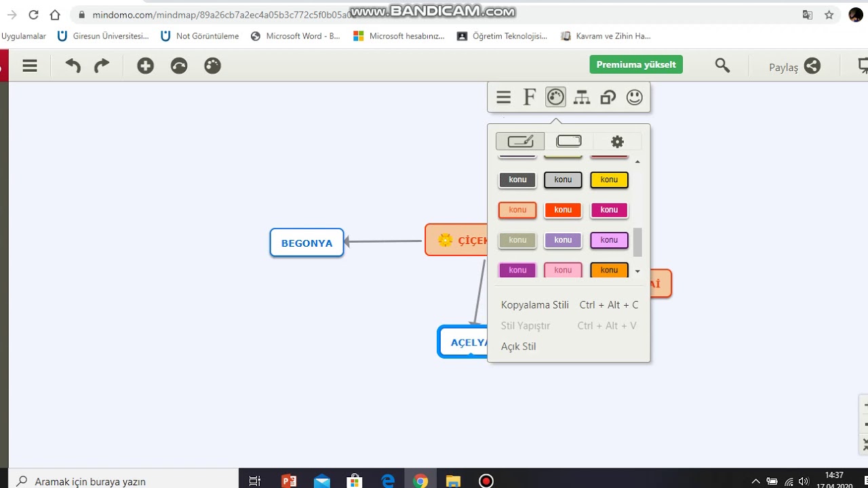Apply the lavender purple konu style

coord(563,240)
